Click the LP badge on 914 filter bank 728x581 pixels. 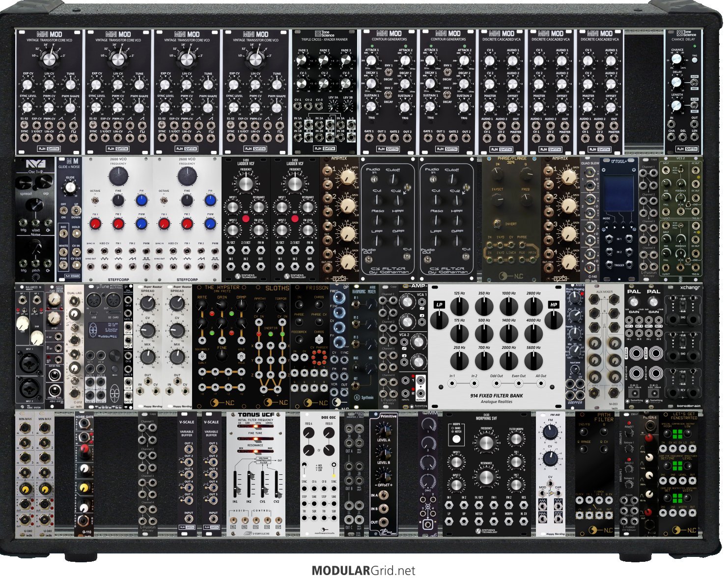point(439,305)
